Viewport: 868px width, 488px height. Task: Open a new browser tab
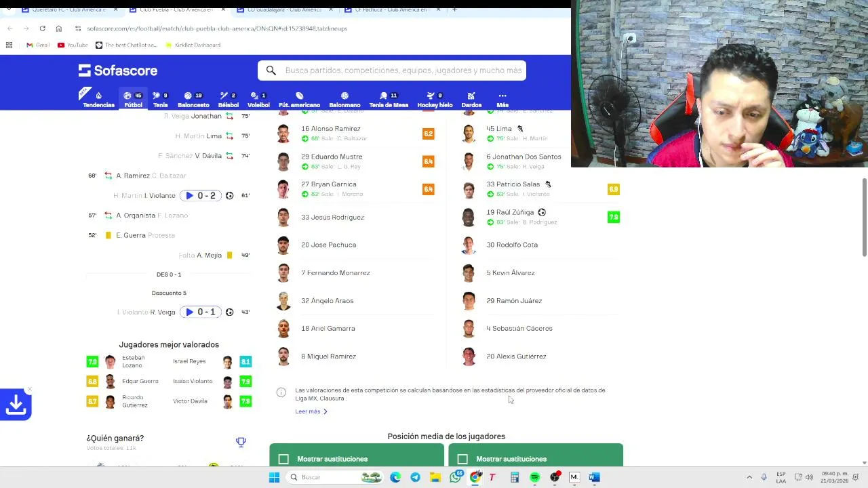point(454,9)
